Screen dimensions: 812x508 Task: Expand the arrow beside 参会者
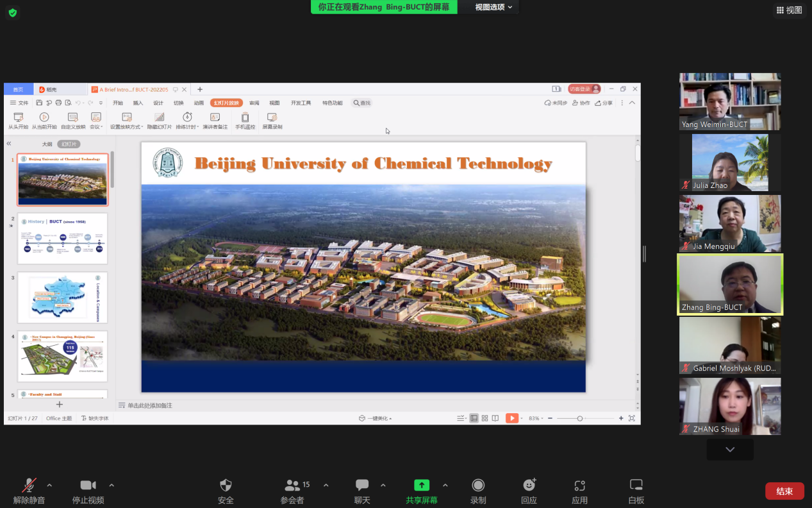[326, 485]
